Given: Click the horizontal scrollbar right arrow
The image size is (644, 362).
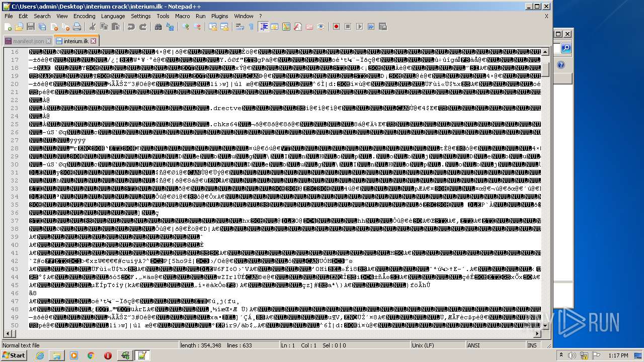Looking at the screenshot, I should (x=537, y=333).
